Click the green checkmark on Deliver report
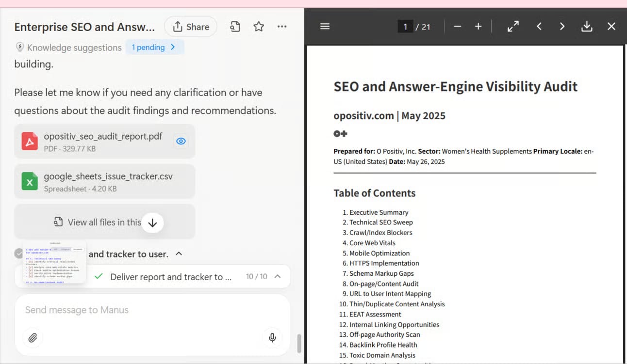 coord(99,276)
